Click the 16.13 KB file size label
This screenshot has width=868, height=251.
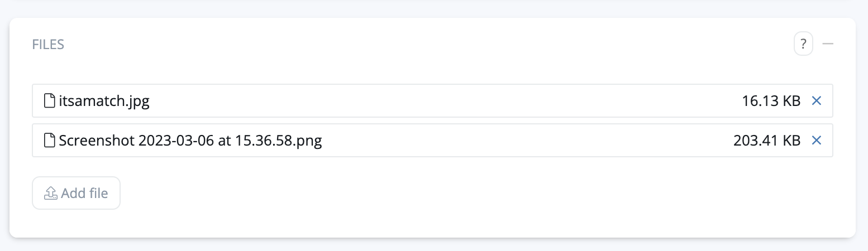tap(771, 101)
